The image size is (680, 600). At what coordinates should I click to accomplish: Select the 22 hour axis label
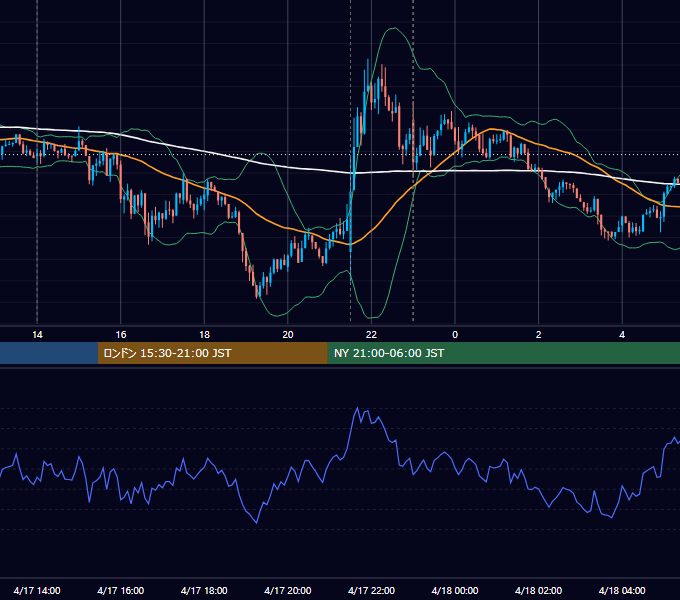point(371,335)
